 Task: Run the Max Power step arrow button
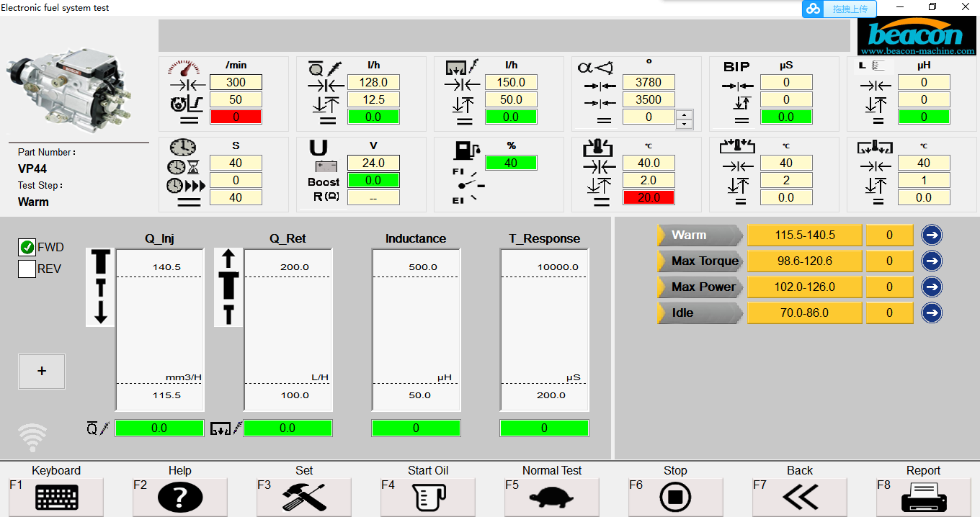tap(932, 287)
